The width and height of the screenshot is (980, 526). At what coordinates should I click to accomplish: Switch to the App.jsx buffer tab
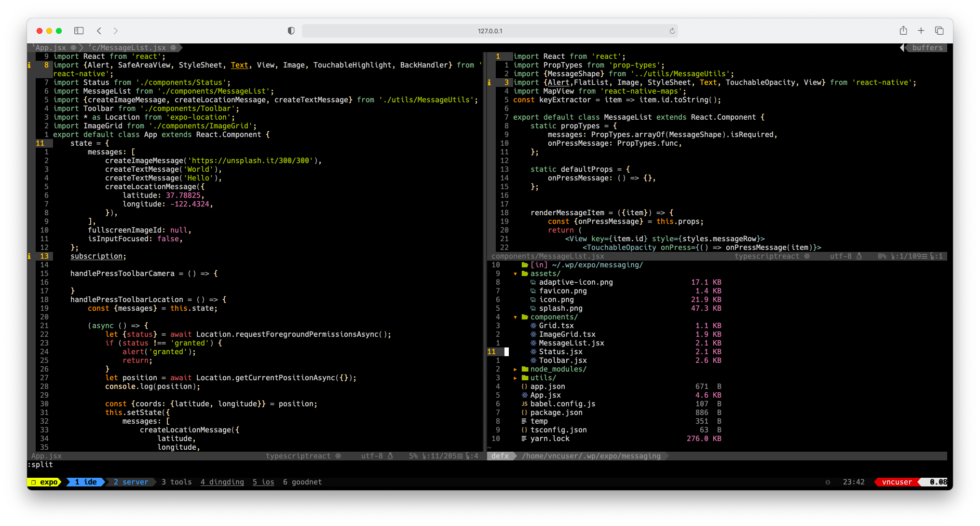coord(51,48)
